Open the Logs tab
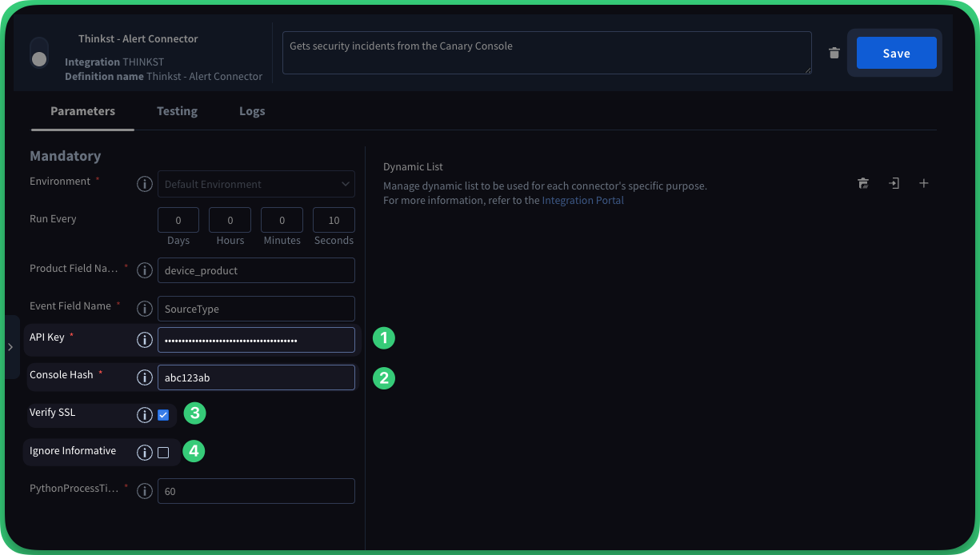This screenshot has width=980, height=555. (252, 111)
